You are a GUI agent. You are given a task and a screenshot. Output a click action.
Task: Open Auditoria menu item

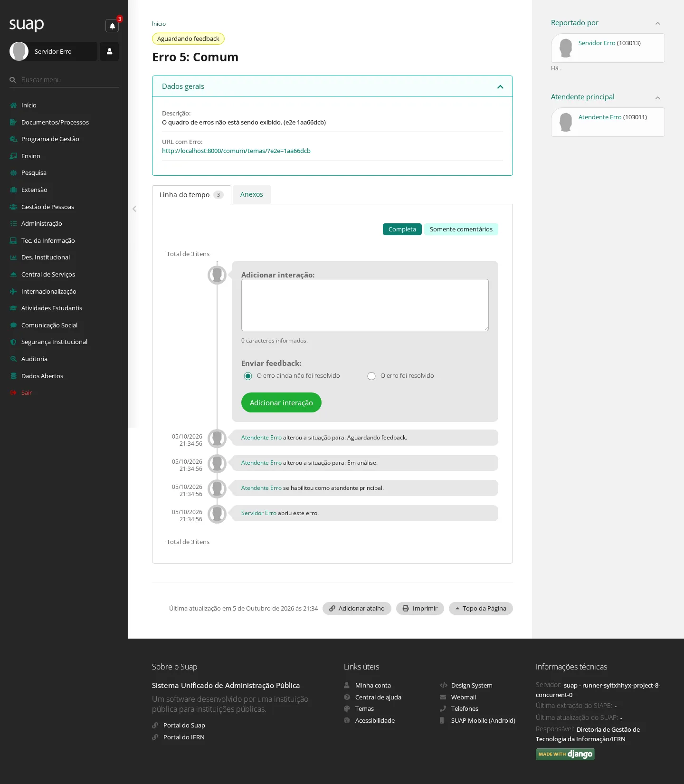(35, 359)
